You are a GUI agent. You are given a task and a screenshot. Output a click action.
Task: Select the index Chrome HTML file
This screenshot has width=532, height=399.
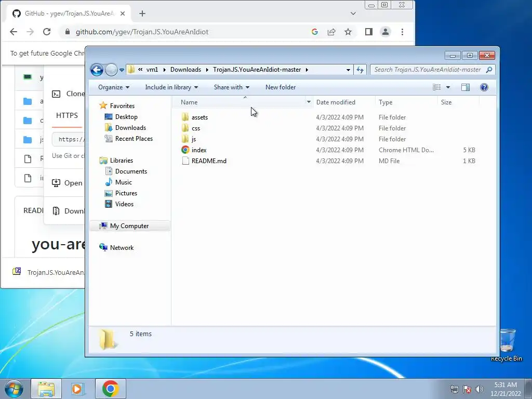(199, 150)
